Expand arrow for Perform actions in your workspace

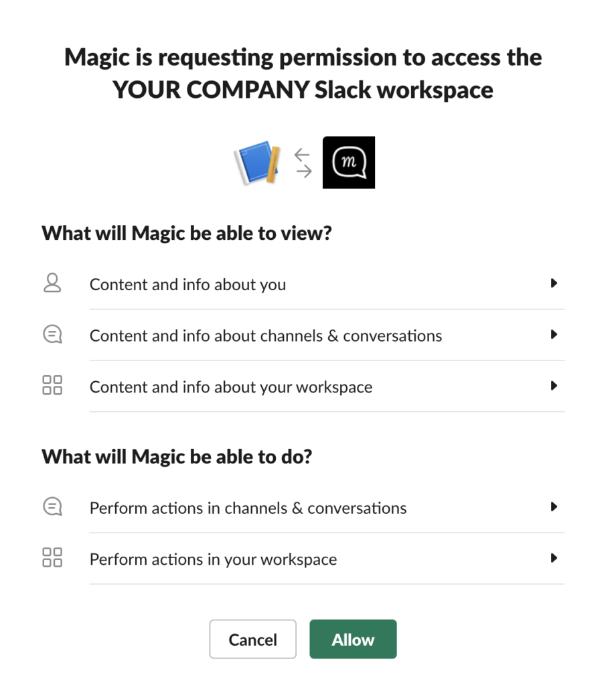point(554,558)
